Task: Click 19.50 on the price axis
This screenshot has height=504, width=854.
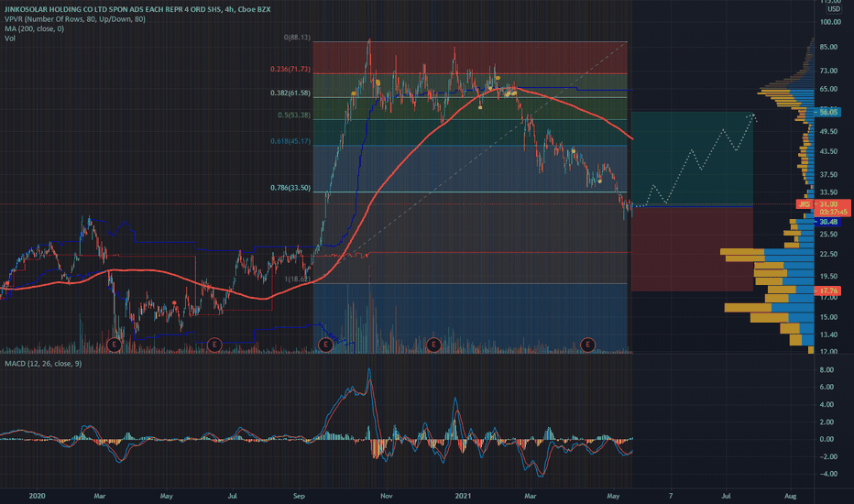Action: [x=828, y=277]
